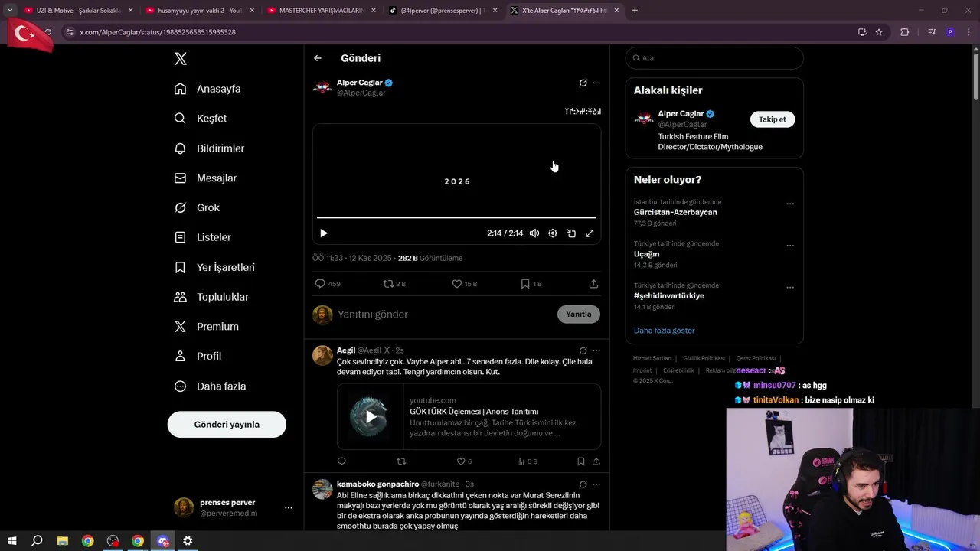Bookmark page with star icon

point(879,32)
